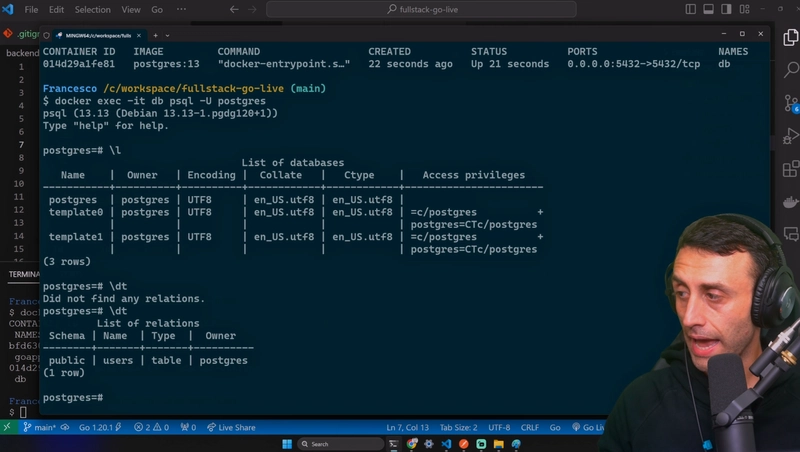Open the chat view in the activity bar

tap(791, 234)
